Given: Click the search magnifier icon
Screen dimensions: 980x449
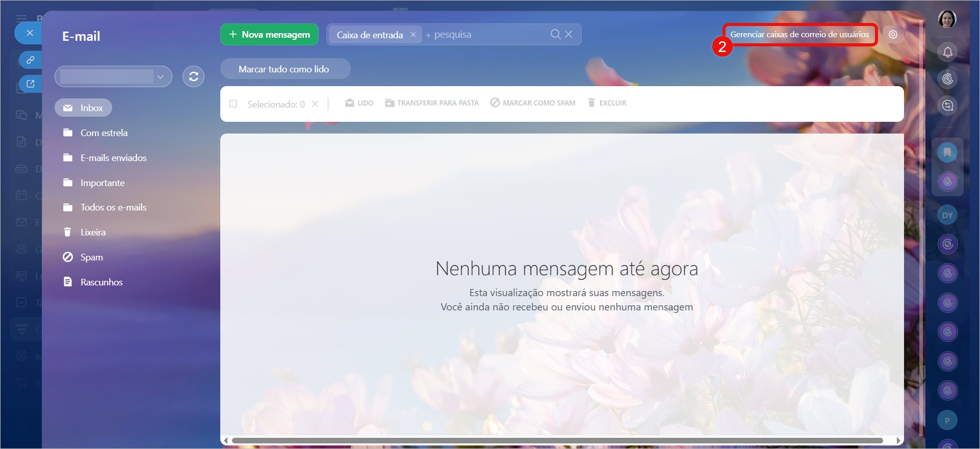Looking at the screenshot, I should coord(555,34).
